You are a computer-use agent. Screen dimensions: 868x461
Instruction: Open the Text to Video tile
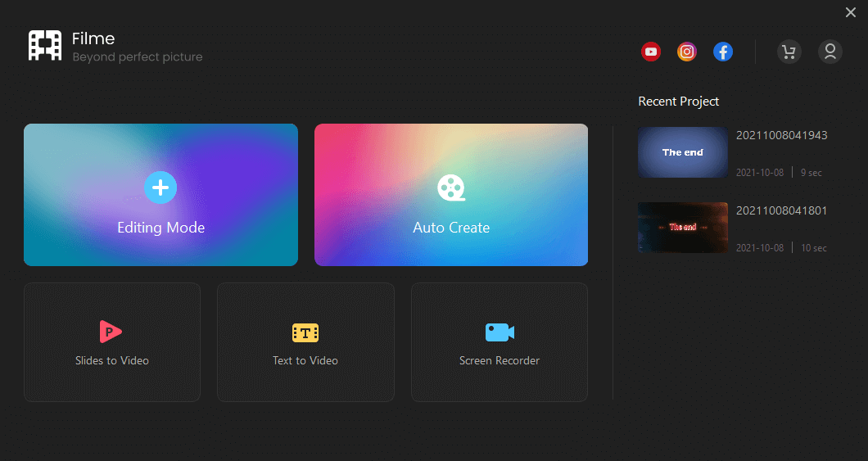coord(305,342)
